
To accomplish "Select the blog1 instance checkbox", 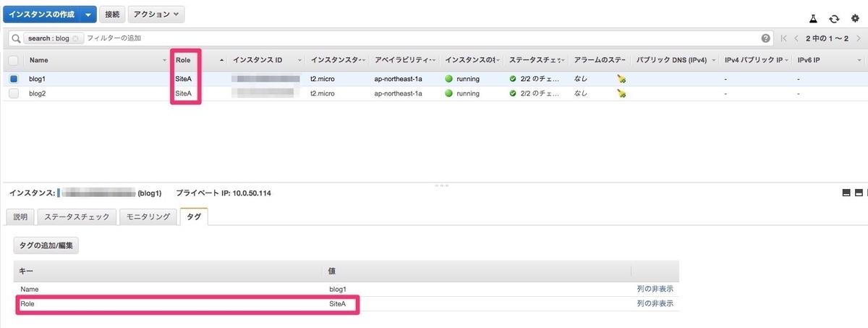I will 14,78.
